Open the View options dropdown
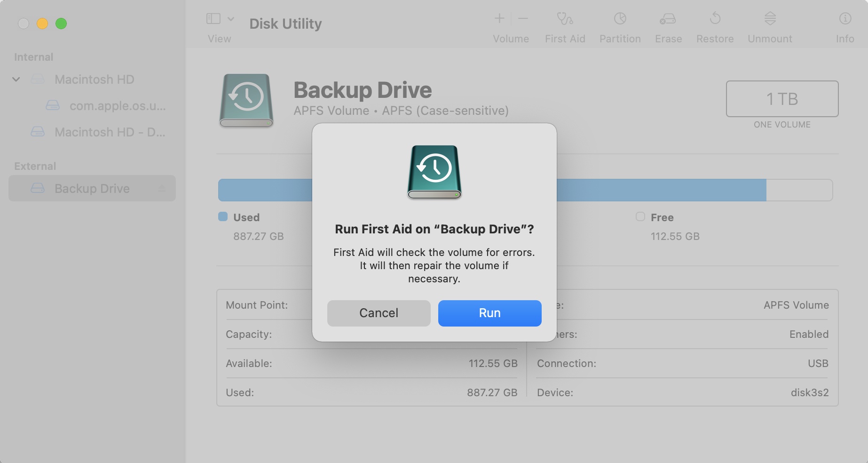Image resolution: width=868 pixels, height=463 pixels. 230,19
